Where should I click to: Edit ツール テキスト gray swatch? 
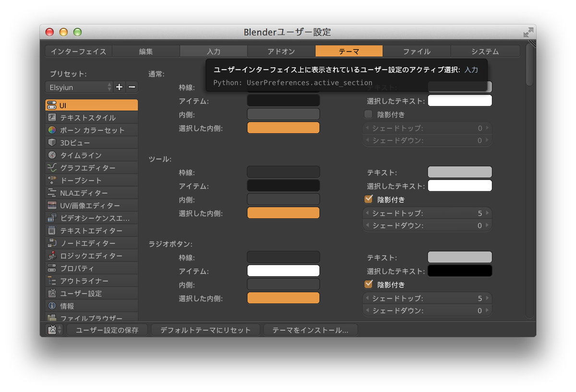(x=460, y=172)
